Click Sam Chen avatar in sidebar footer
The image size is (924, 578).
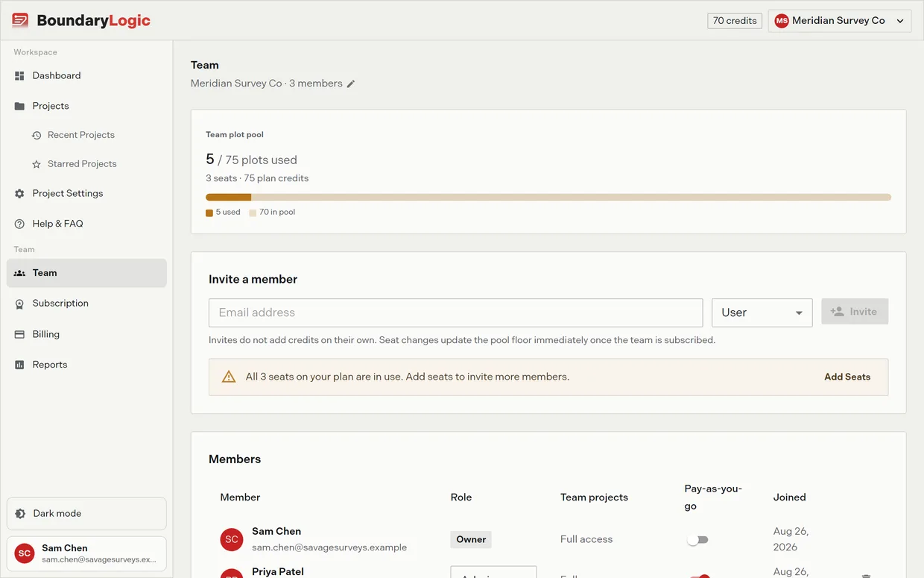pyautogui.click(x=25, y=553)
